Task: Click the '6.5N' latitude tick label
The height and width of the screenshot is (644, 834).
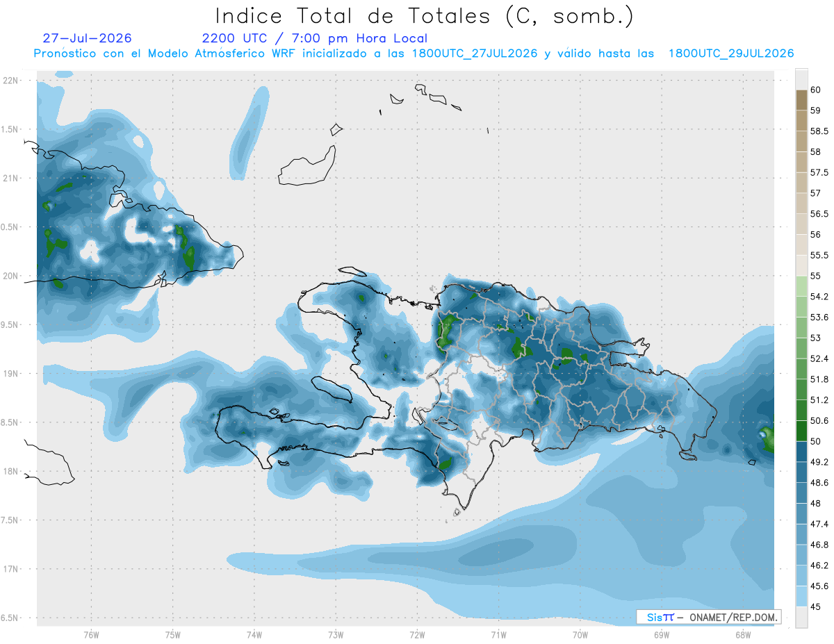Action: (x=10, y=618)
